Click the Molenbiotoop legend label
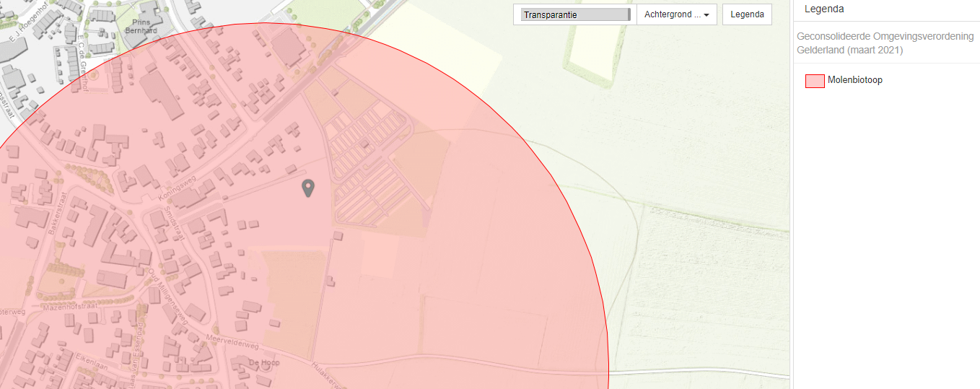980x389 pixels. click(855, 80)
